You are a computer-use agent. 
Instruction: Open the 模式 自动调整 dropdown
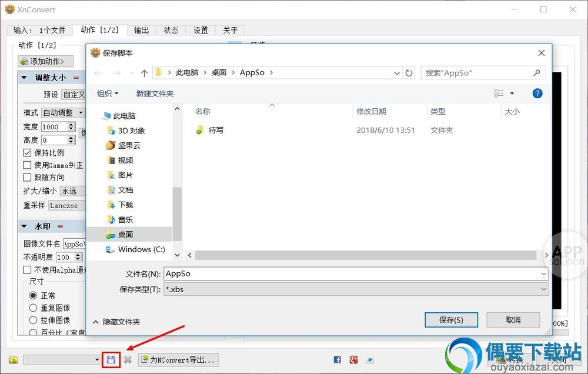click(63, 112)
